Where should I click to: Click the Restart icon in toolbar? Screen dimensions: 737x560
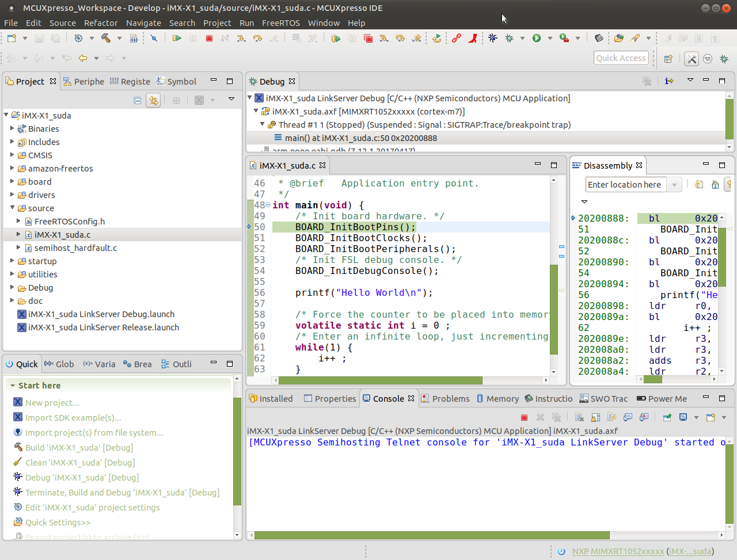pyautogui.click(x=437, y=38)
